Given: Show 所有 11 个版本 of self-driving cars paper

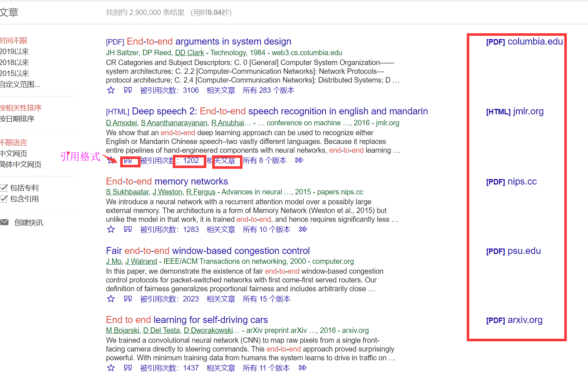Looking at the screenshot, I should pos(266,368).
